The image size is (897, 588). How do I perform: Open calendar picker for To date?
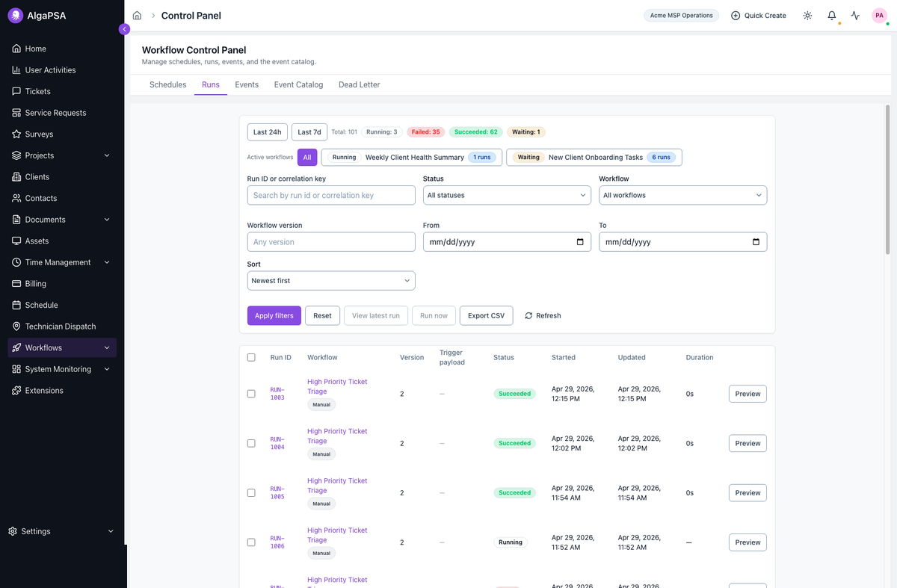[756, 242]
